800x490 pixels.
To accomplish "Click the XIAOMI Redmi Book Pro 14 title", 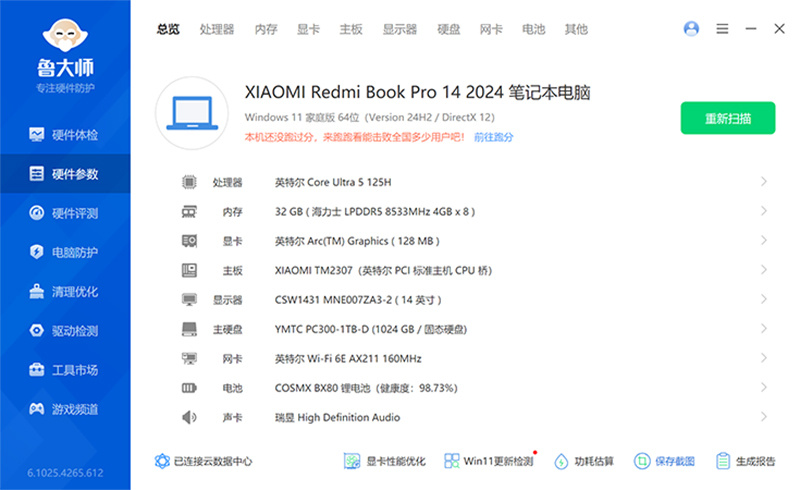I will (417, 92).
